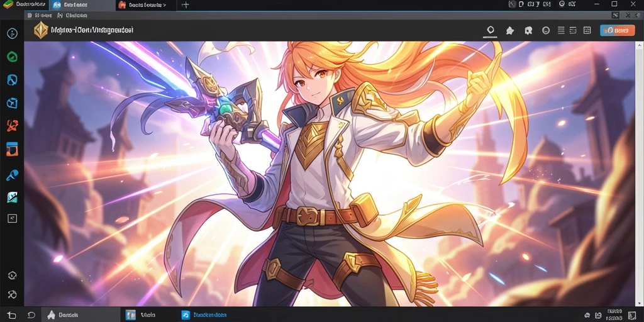Viewport: 644px width, 322px height.
Task: Click the small document icon in secondary bar
Action: (x=29, y=16)
